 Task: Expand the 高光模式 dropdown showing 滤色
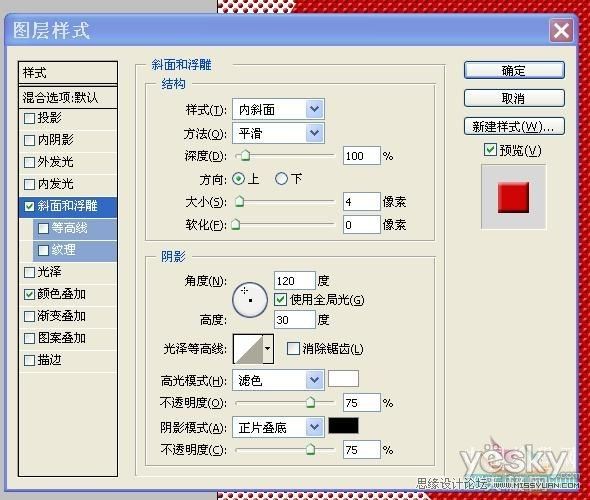(x=278, y=380)
